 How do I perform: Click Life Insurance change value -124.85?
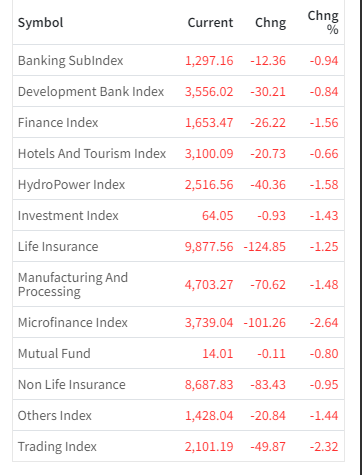point(265,247)
